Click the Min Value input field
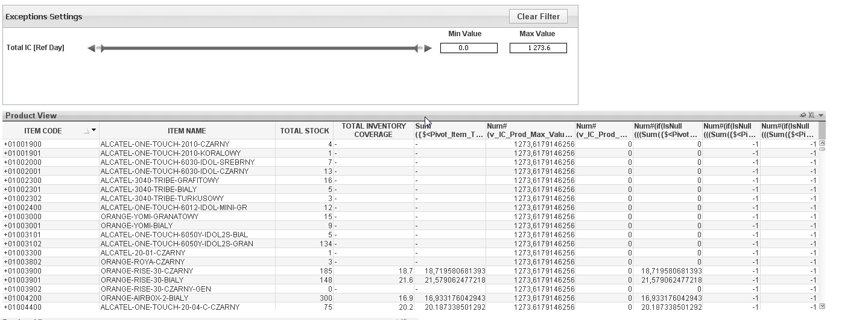868x320 pixels. tap(469, 48)
